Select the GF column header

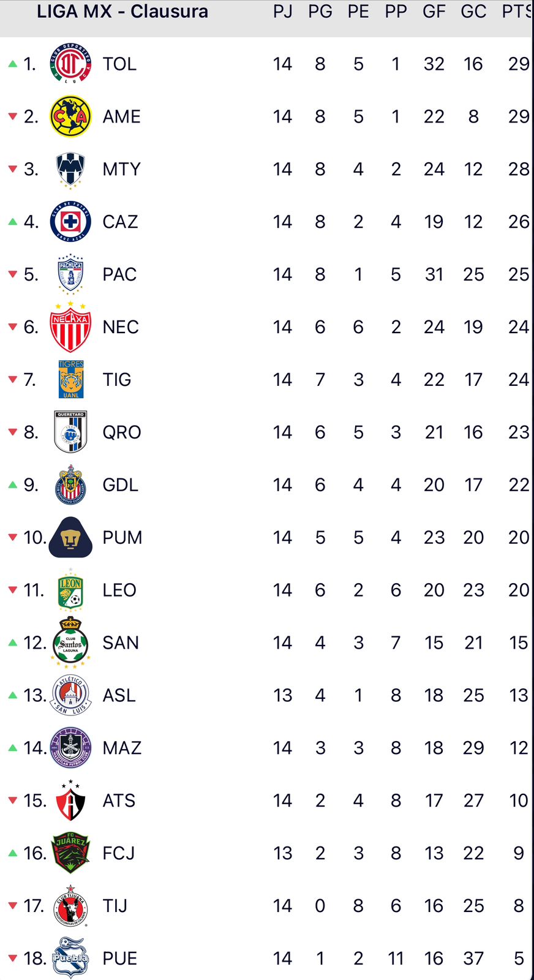(434, 12)
